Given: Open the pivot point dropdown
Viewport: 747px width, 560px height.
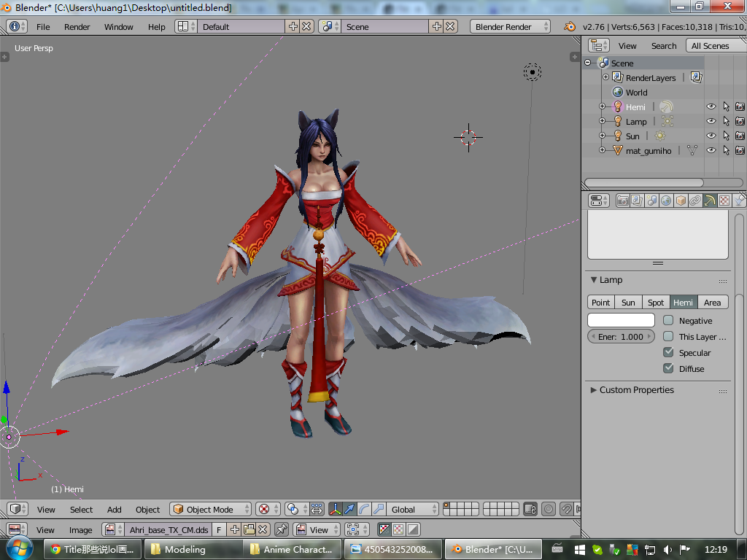Looking at the screenshot, I should point(298,509).
